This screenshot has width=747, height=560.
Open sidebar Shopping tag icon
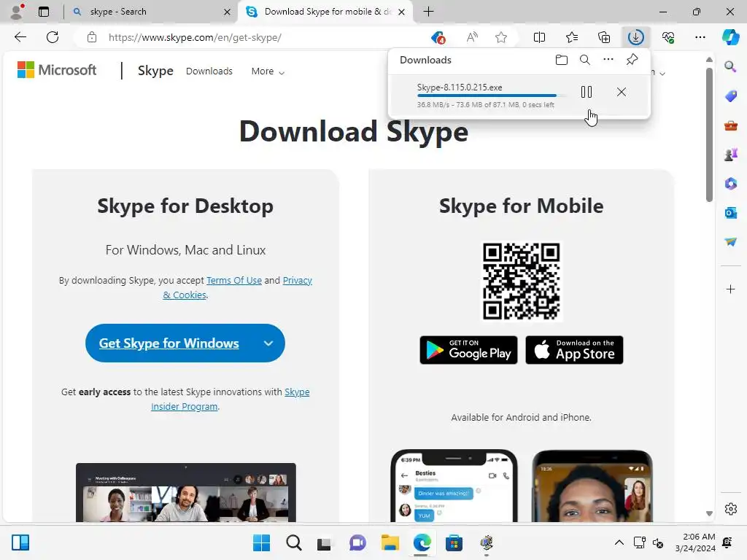pyautogui.click(x=731, y=96)
